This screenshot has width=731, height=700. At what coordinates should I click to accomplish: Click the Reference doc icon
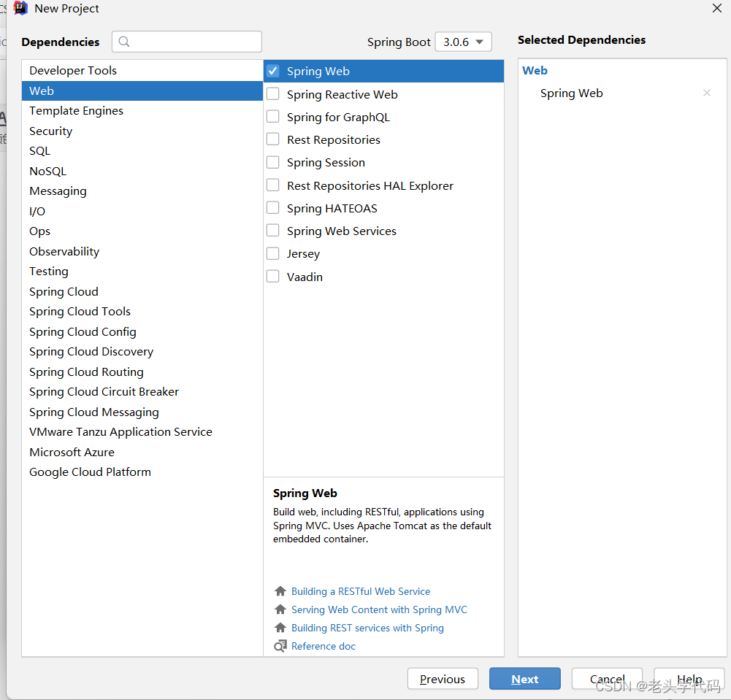(x=280, y=646)
